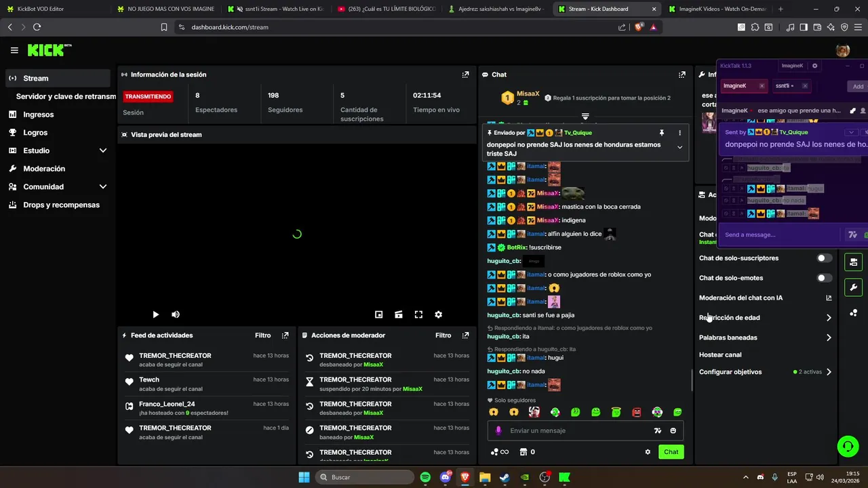The width and height of the screenshot is (868, 488).
Task: Expand the pinned message chevron
Action: 679,147
